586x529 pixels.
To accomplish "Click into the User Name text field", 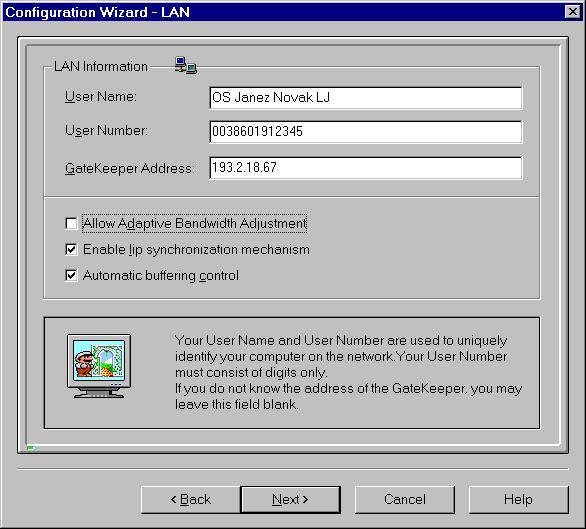I will click(366, 98).
